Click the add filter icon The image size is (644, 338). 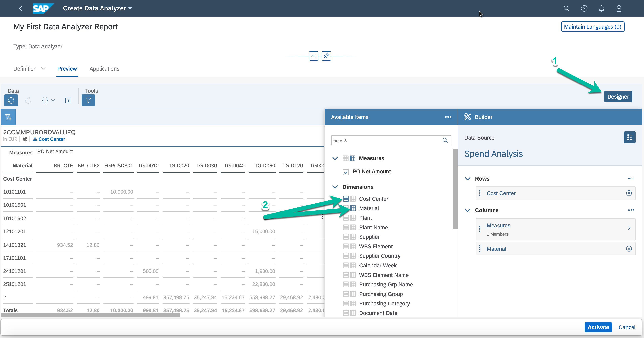click(8, 117)
